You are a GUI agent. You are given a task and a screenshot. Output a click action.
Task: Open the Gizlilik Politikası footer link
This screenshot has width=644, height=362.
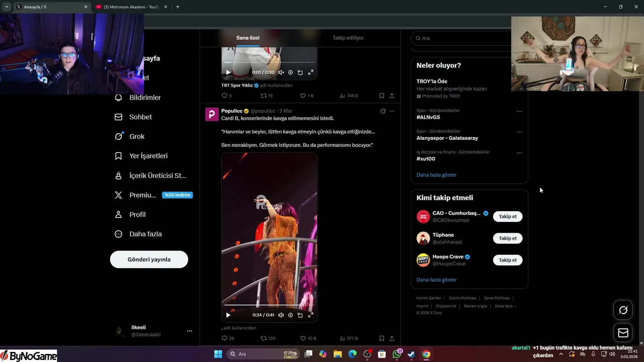coord(462,298)
